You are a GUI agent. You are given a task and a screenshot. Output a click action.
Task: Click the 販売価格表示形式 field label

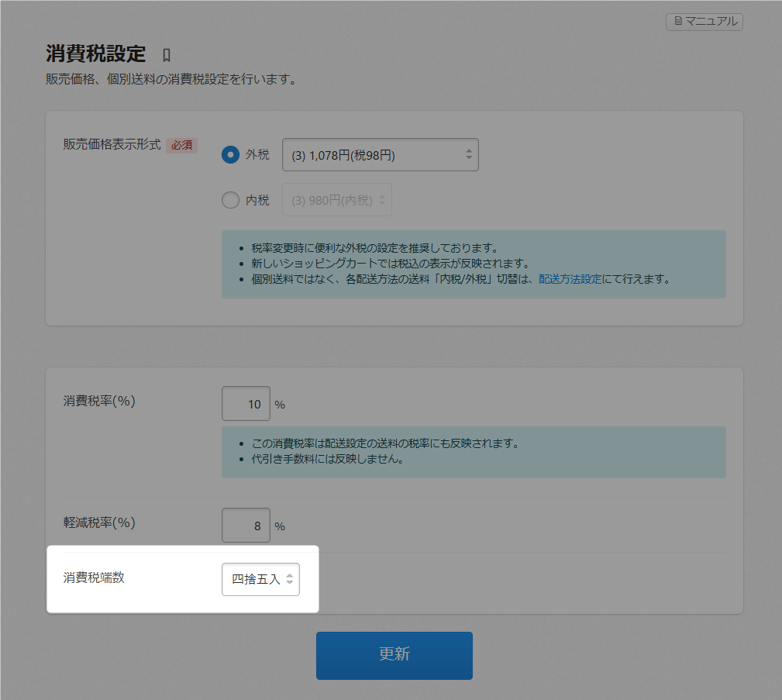pos(112,144)
